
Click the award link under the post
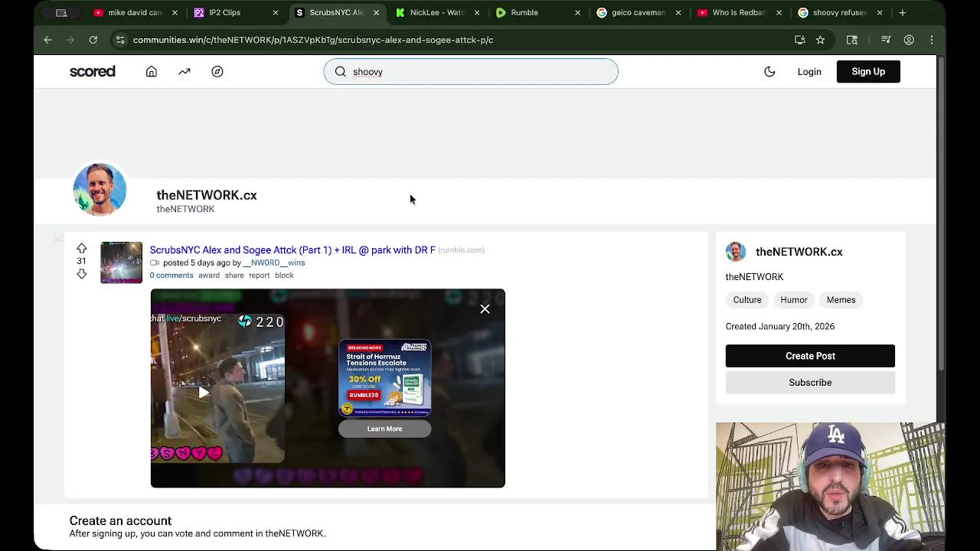tap(209, 275)
